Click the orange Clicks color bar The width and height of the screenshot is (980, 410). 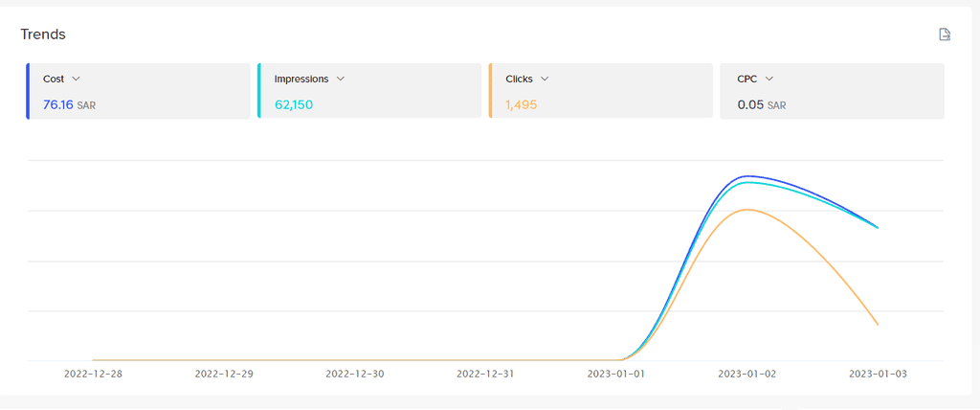(490, 91)
